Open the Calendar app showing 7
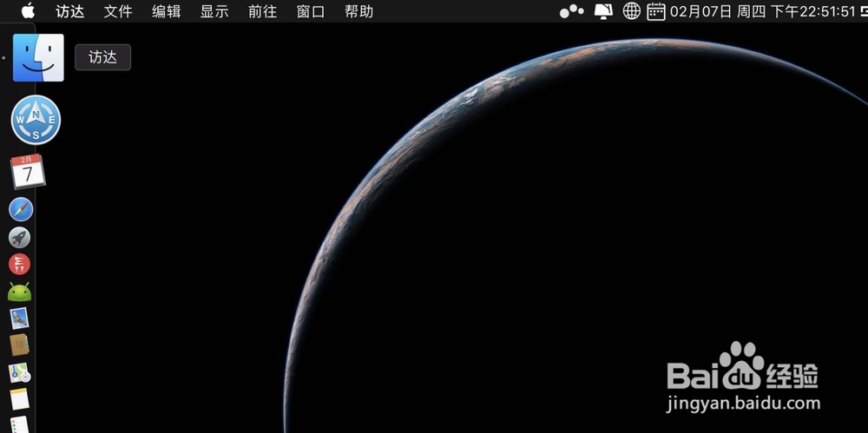 pyautogui.click(x=28, y=172)
